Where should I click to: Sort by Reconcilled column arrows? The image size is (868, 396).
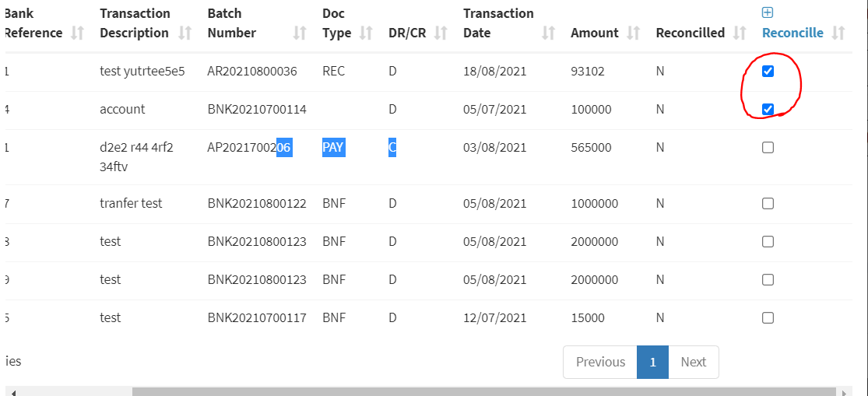740,33
